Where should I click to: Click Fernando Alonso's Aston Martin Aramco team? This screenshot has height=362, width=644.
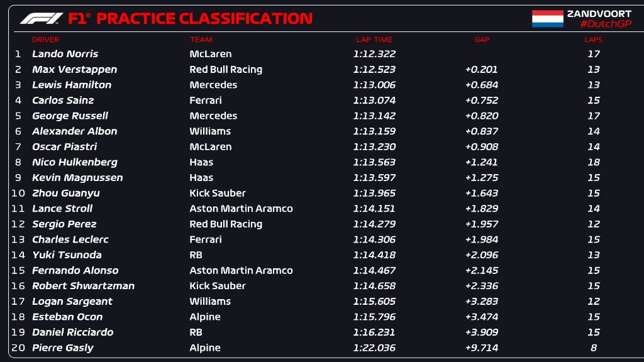241,270
